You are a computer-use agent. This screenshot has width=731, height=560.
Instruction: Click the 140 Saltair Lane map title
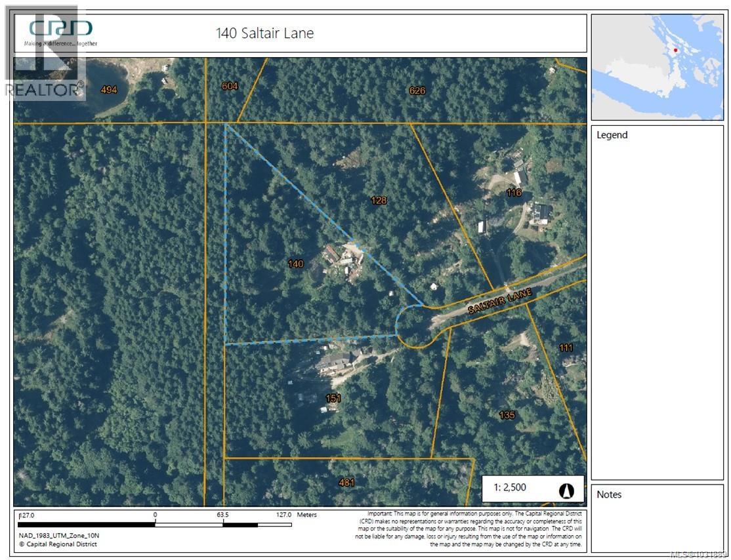click(x=264, y=33)
